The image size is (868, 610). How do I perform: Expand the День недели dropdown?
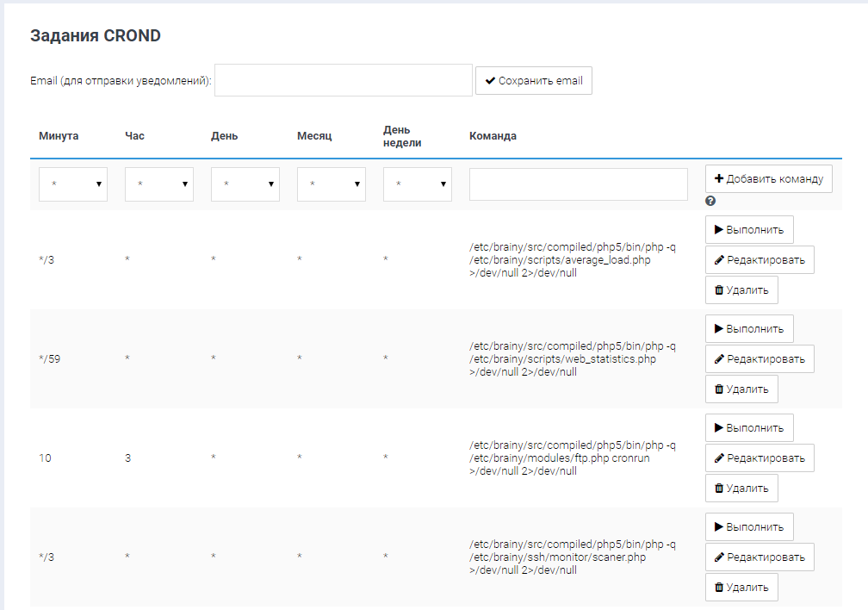click(x=418, y=184)
